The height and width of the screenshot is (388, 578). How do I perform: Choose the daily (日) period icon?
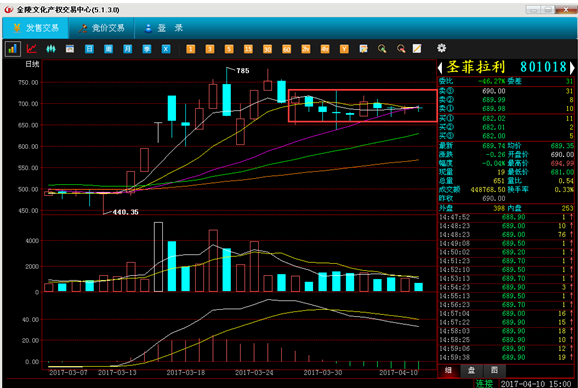click(89, 49)
